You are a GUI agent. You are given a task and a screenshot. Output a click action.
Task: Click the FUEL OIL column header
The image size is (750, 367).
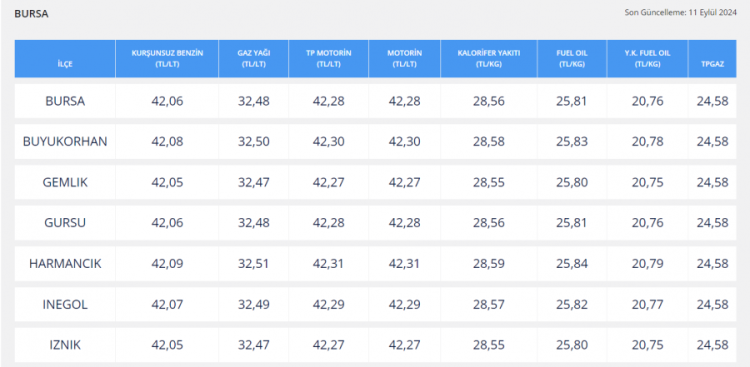point(572,59)
